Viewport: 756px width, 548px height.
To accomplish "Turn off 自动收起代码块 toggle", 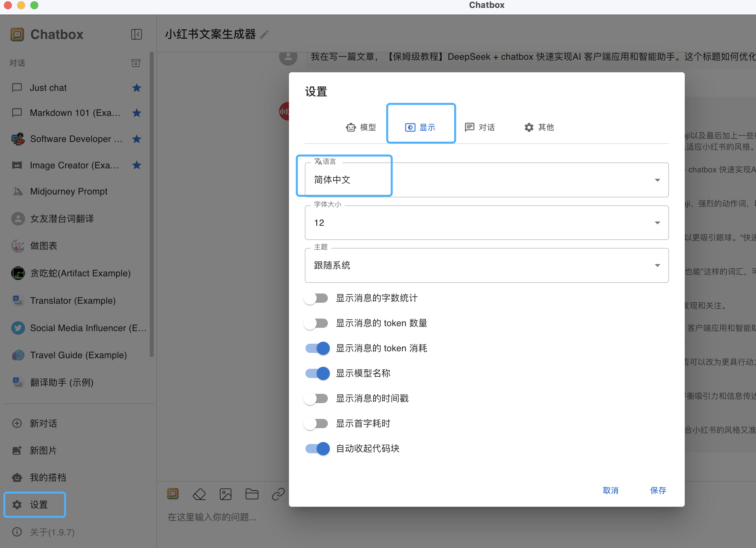I will [317, 449].
